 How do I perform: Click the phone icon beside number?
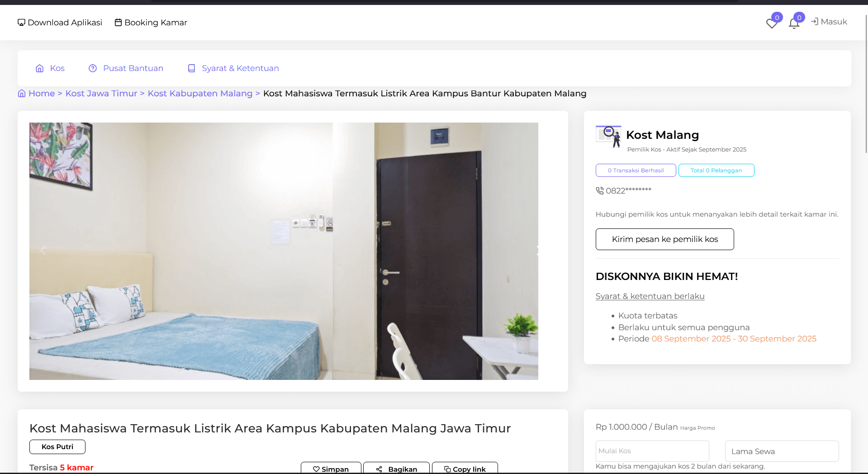click(x=600, y=191)
